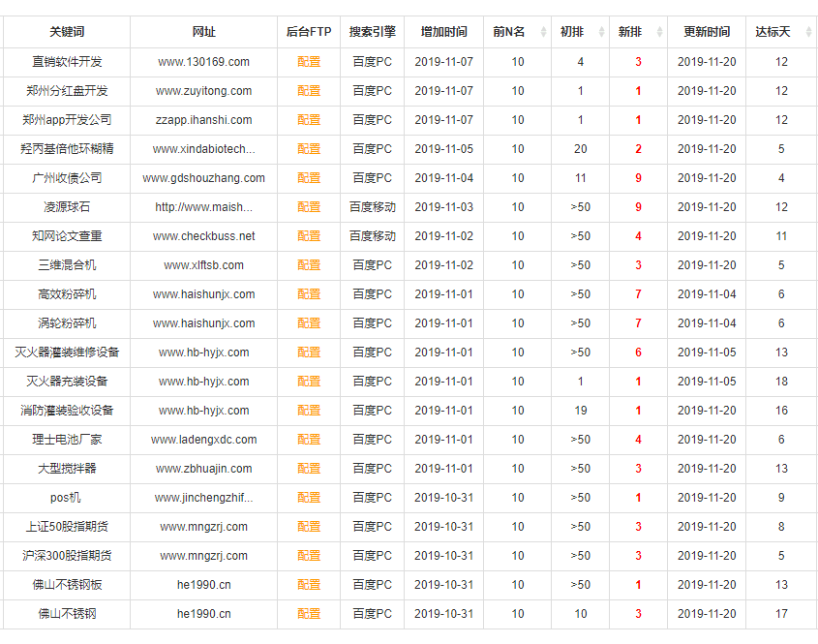The height and width of the screenshot is (644, 818).
Task: Click URL www.checkbuss.net
Action: point(203,236)
